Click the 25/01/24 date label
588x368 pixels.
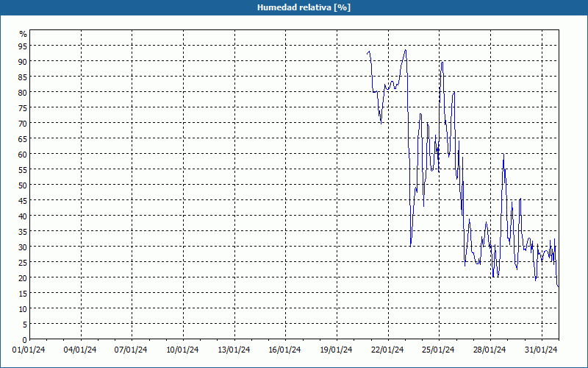[438, 350]
